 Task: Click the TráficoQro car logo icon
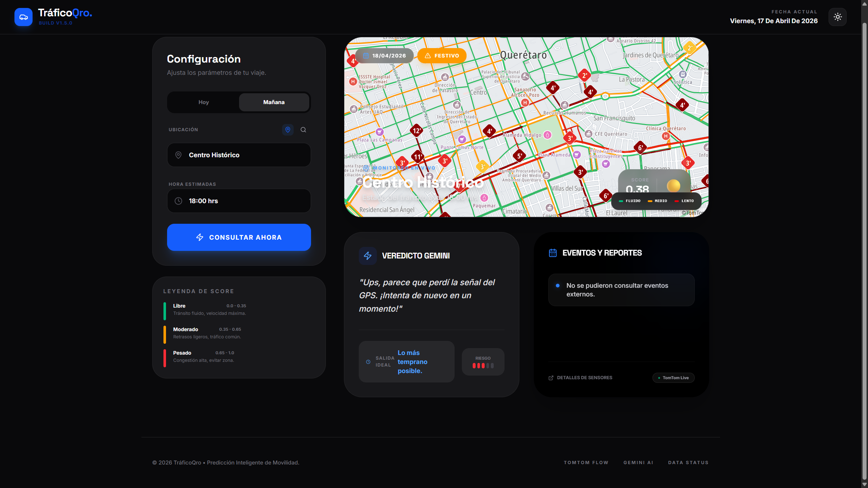[24, 17]
